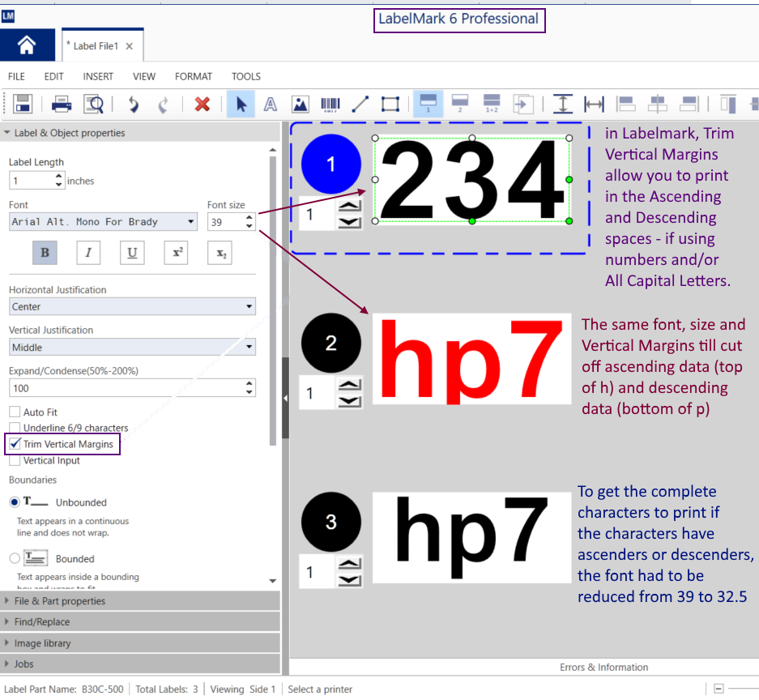Click the Font size input field
Screen dimensions: 759x700
[225, 222]
